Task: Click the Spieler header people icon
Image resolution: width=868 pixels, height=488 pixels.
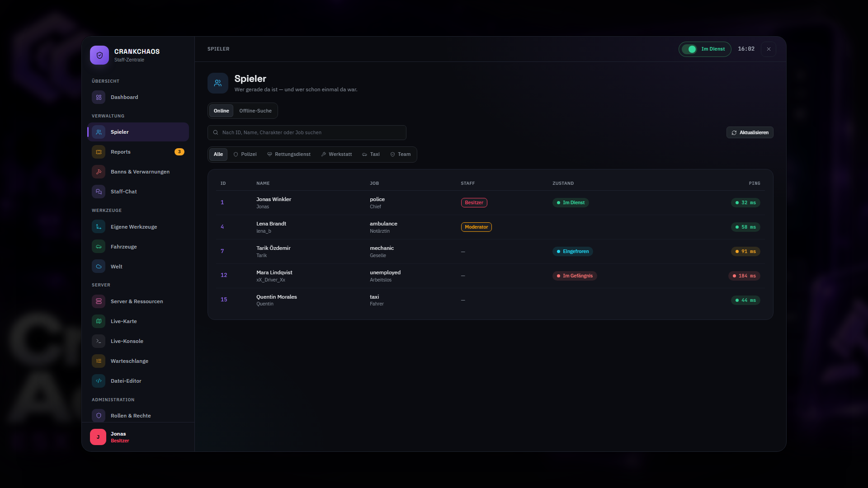Action: tap(218, 83)
